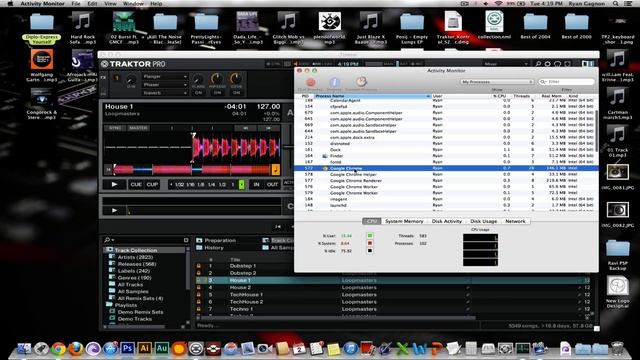
Task: Switch to the Disk Activity tab
Action: point(447,221)
